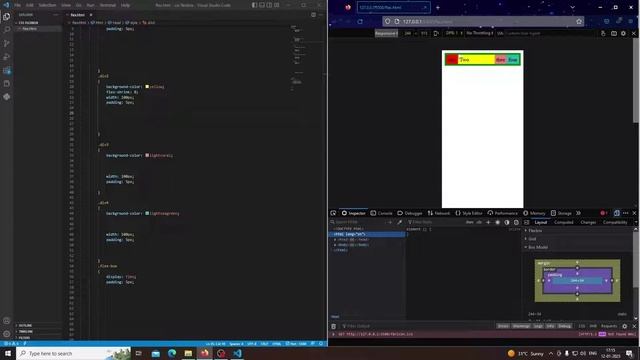Viewport: 640px width, 360px height.
Task: Show more DevTools tabs chevron
Action: (578, 213)
